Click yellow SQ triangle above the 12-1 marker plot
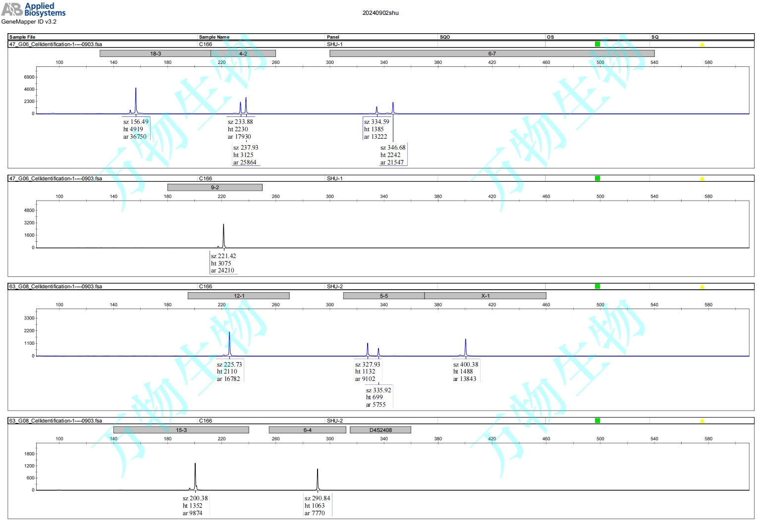Image resolution: width=757 pixels, height=532 pixels. (702, 287)
